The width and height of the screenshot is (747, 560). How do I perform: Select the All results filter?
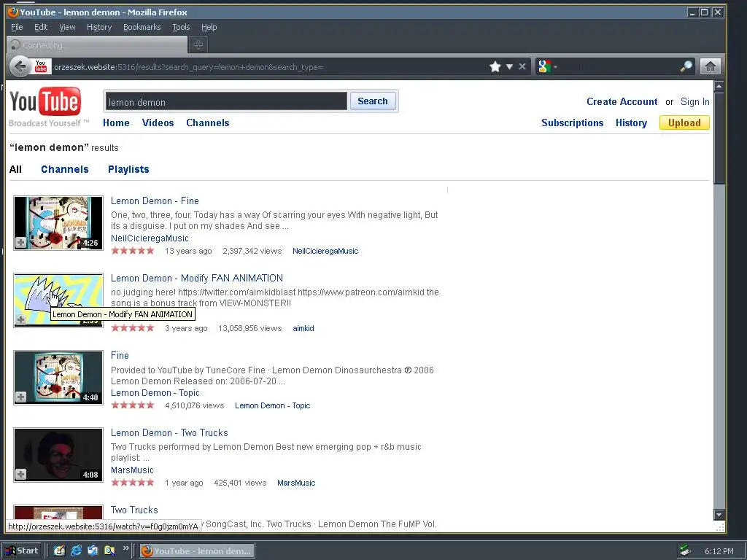click(15, 169)
